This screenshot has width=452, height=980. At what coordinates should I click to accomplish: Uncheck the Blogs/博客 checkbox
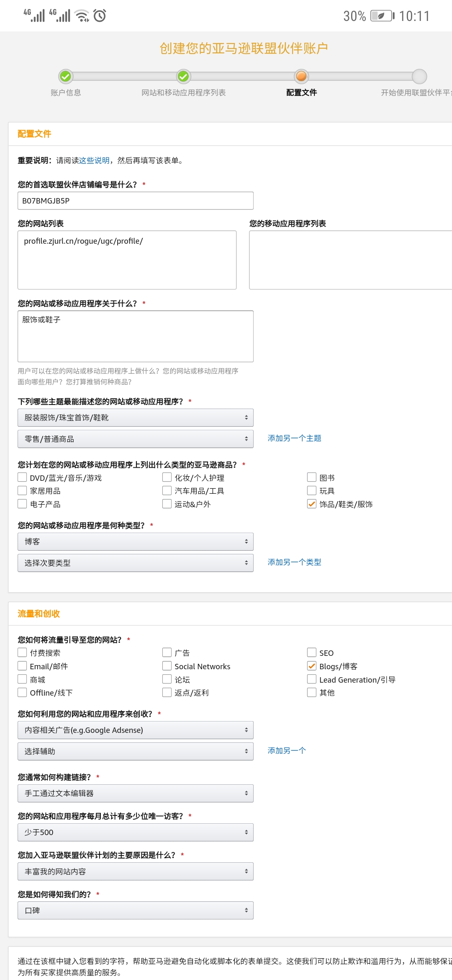312,666
